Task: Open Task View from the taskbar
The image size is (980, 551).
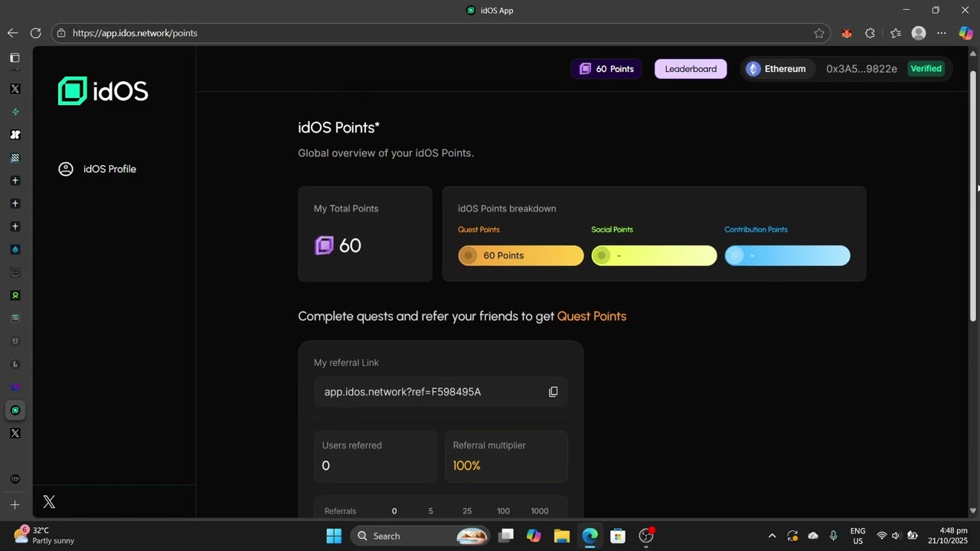Action: pos(505,536)
